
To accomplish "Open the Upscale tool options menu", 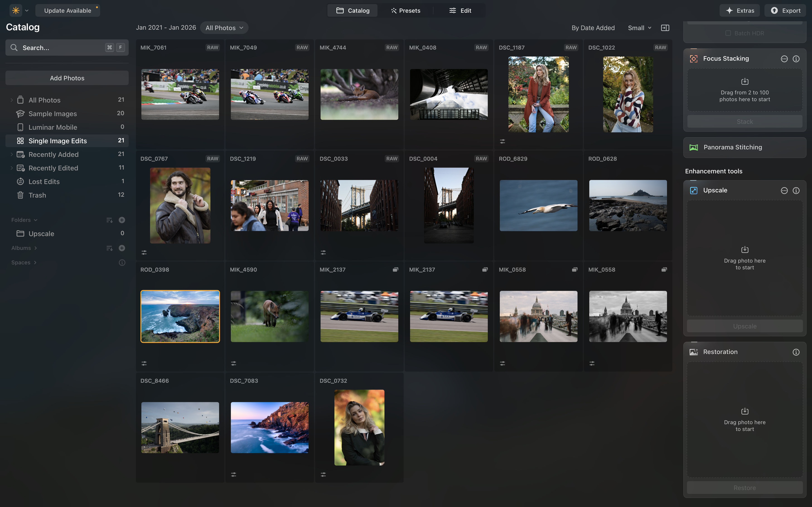I will coord(784,190).
